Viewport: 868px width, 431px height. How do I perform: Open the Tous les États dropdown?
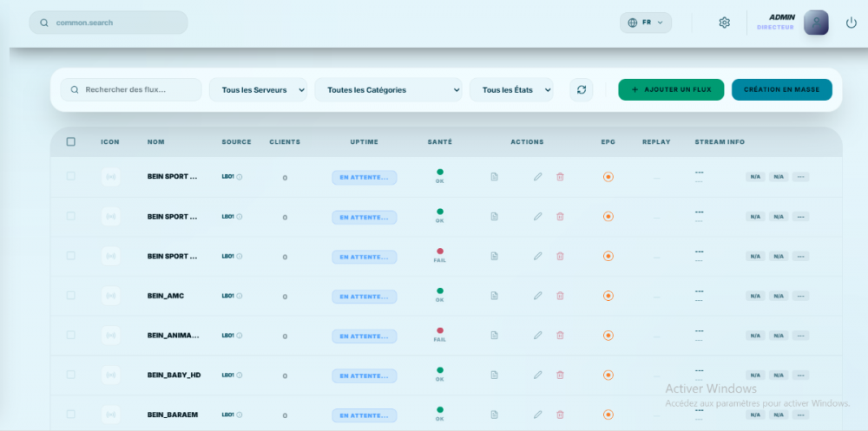tap(511, 89)
